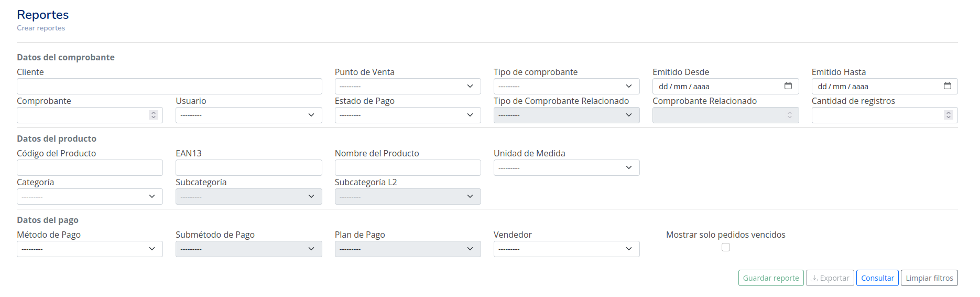Expand the Usuario dropdown
The image size is (980, 297).
coord(249,115)
